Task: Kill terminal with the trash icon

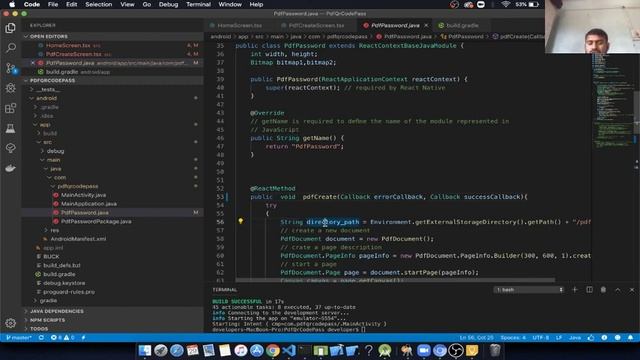Action: pos(603,289)
